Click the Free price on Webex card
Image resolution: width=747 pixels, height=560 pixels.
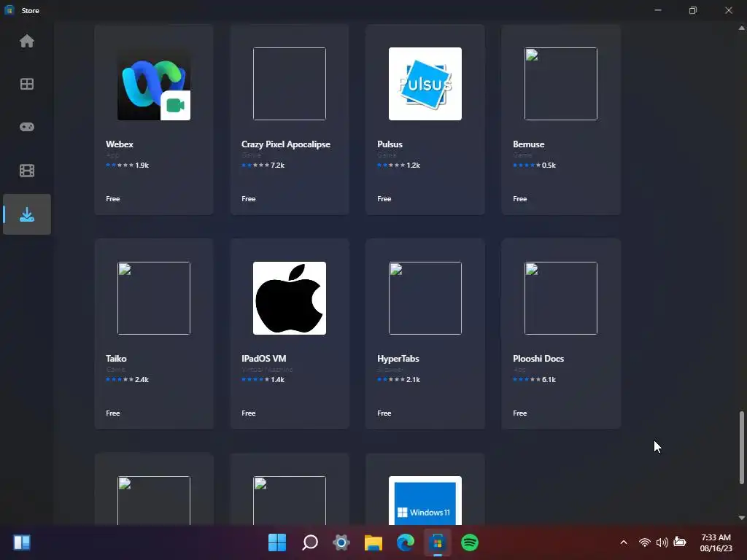[112, 199]
